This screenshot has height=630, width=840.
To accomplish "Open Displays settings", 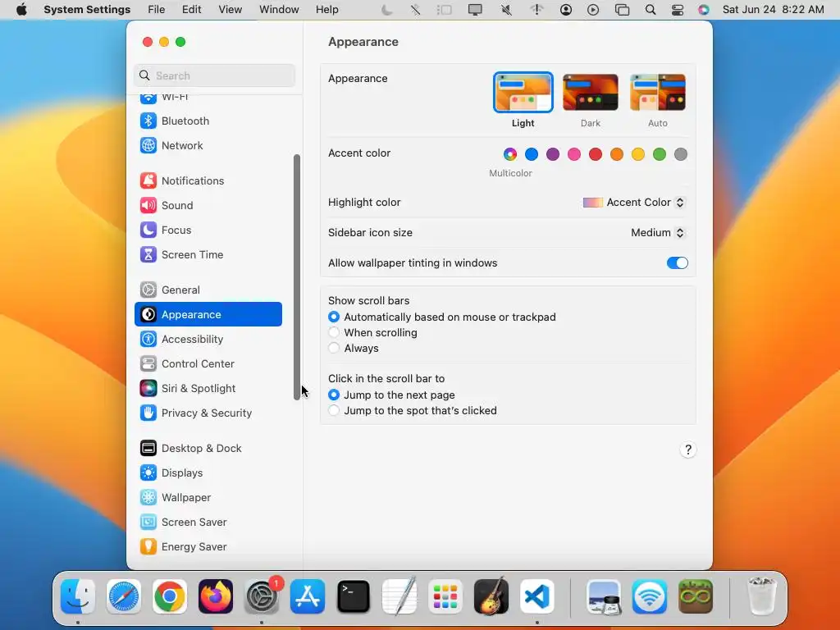I will point(208,473).
